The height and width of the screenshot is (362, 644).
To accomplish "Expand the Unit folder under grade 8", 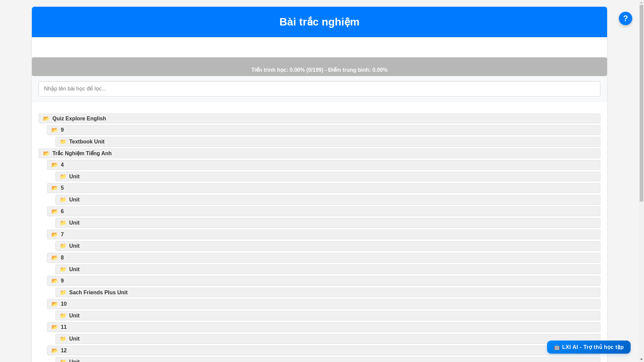I will tap(328, 269).
